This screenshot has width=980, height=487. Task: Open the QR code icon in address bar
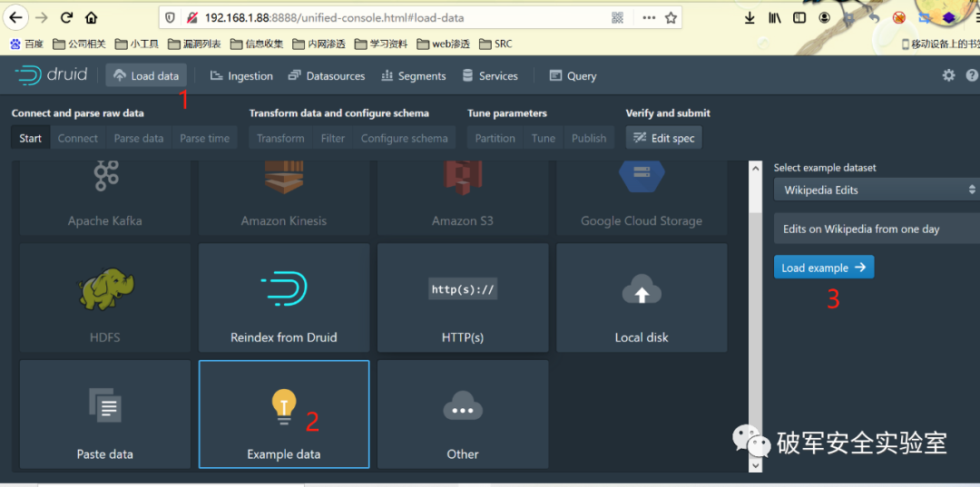[x=618, y=18]
